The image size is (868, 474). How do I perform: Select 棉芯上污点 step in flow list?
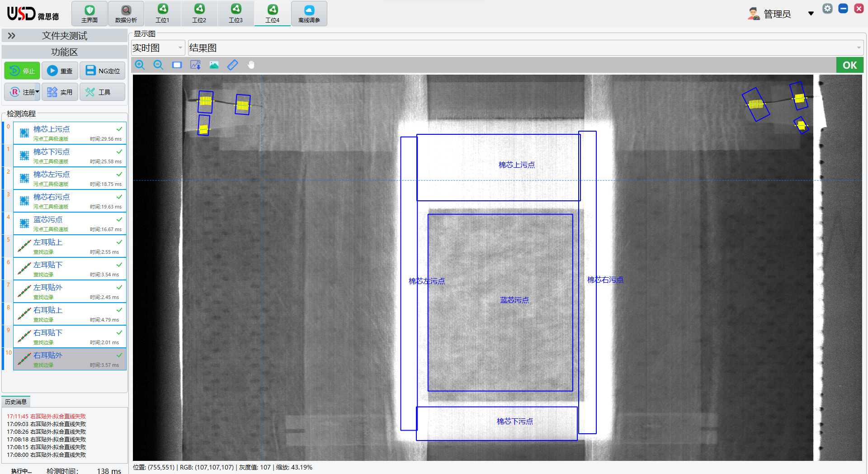point(70,133)
